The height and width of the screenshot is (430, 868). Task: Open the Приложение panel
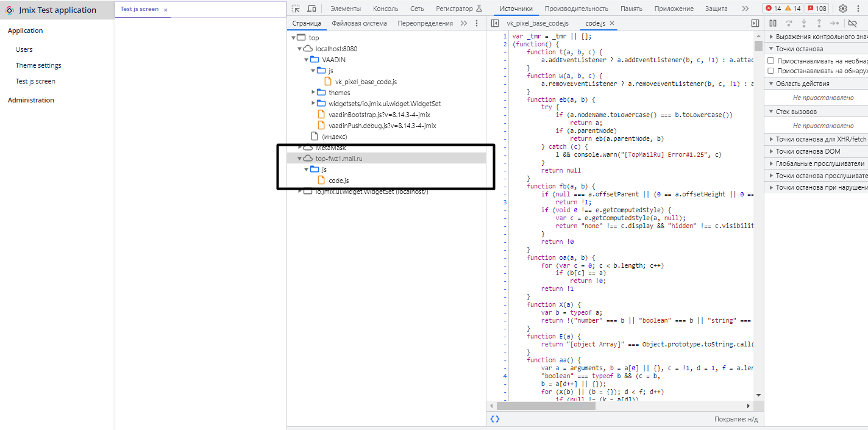tap(674, 9)
